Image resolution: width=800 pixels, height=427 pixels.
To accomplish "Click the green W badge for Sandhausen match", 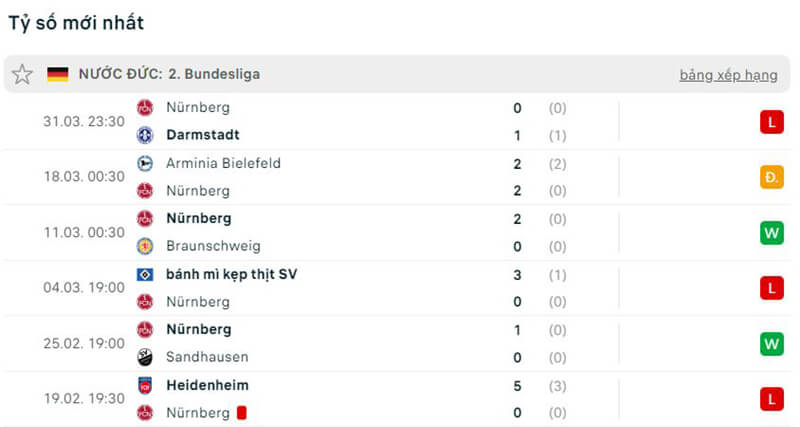I will (771, 344).
